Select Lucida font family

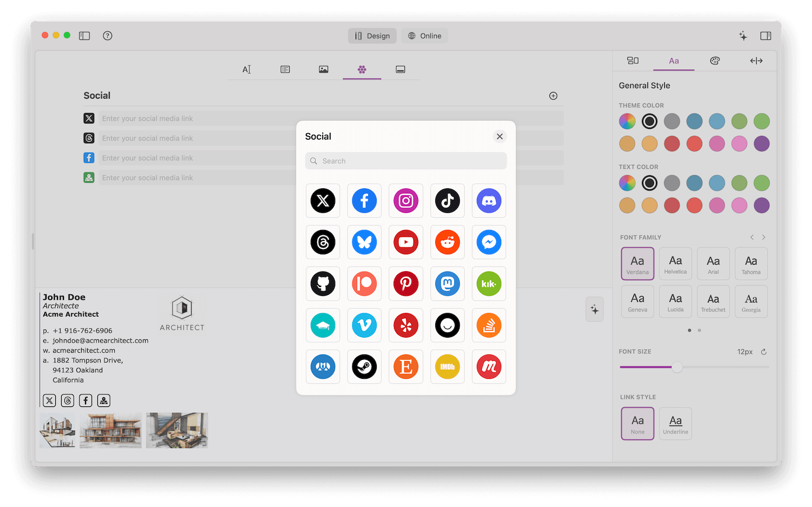pyautogui.click(x=676, y=301)
